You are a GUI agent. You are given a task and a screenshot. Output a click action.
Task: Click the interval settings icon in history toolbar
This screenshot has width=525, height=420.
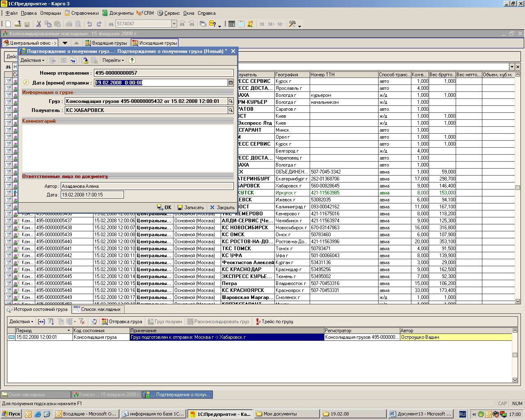point(41,322)
